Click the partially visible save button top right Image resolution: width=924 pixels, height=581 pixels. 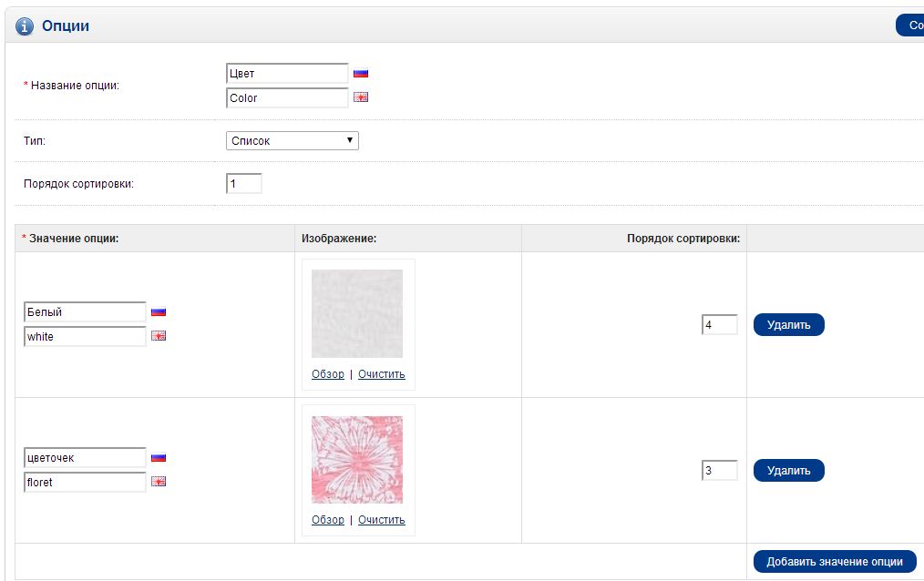[x=910, y=25]
